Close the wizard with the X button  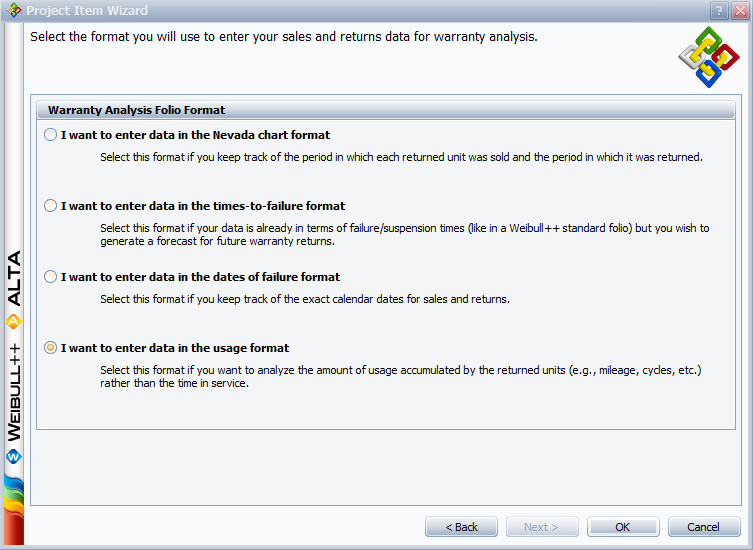[x=738, y=10]
